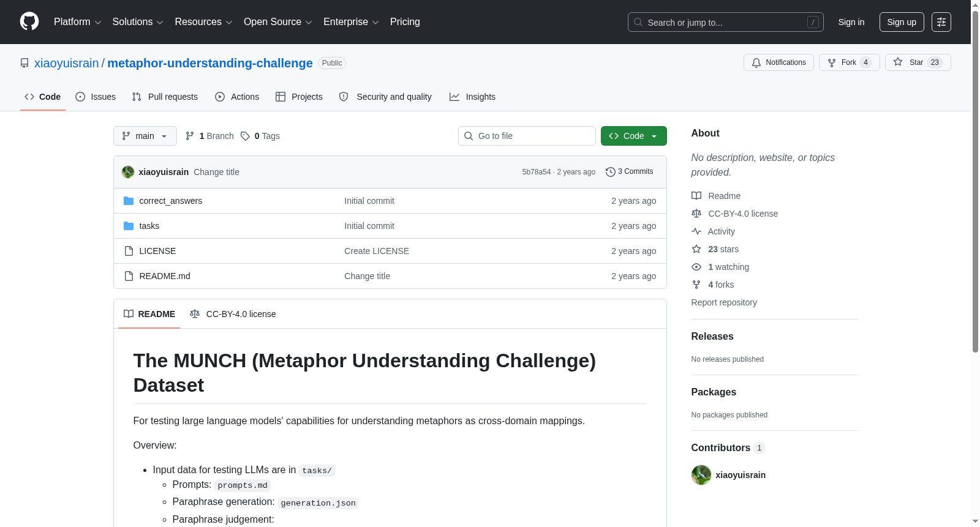This screenshot has width=980, height=527.
Task: Open the LICENSE file name
Action: tap(157, 251)
